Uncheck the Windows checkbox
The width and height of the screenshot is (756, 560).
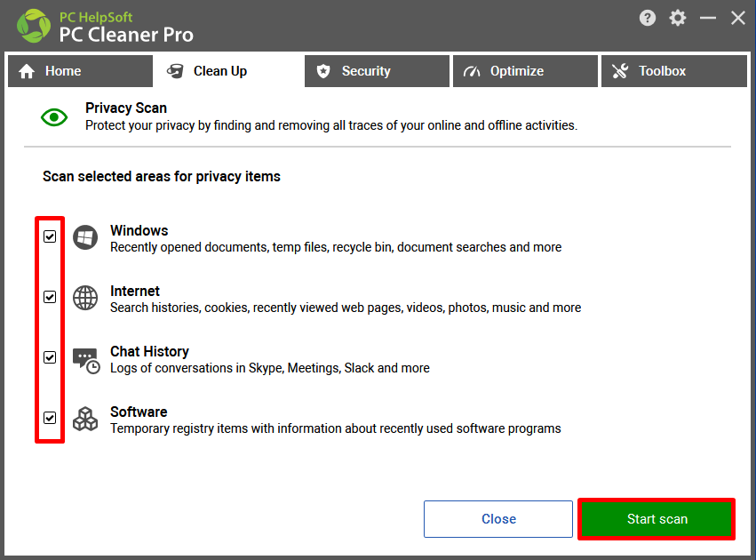(x=50, y=236)
